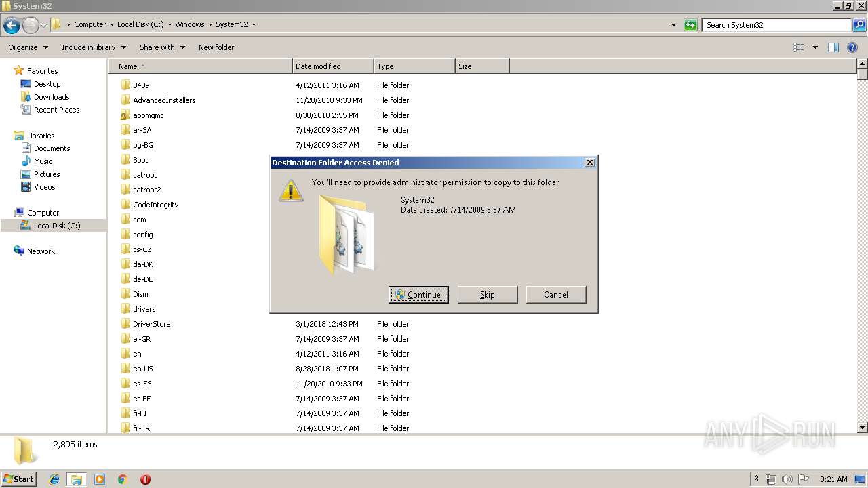Open the view options dropdown arrow
This screenshot has height=488, width=868.
[815, 47]
